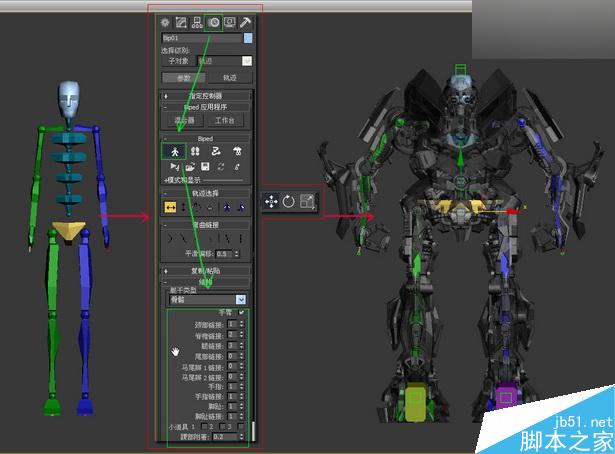Open the Motion panel tab

(x=213, y=22)
